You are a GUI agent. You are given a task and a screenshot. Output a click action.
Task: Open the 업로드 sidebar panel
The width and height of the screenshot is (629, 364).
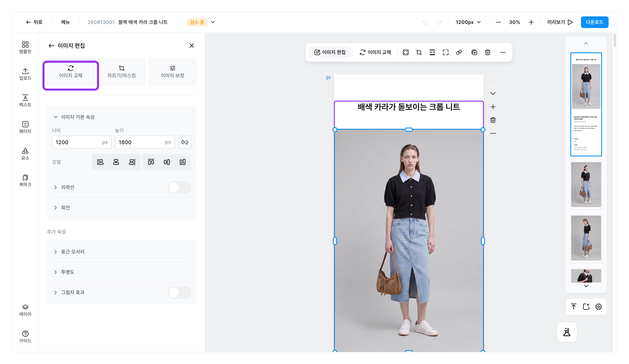pos(25,74)
